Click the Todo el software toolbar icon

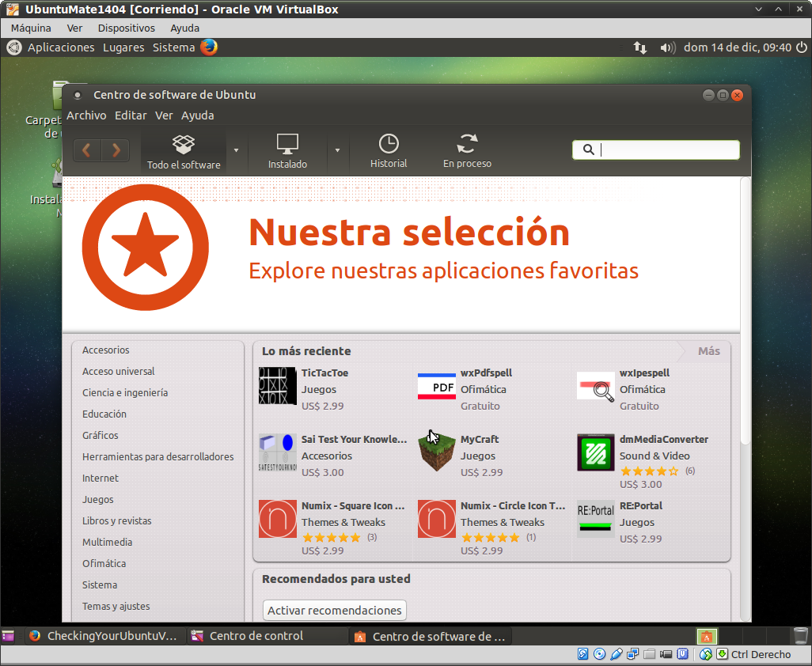click(184, 145)
